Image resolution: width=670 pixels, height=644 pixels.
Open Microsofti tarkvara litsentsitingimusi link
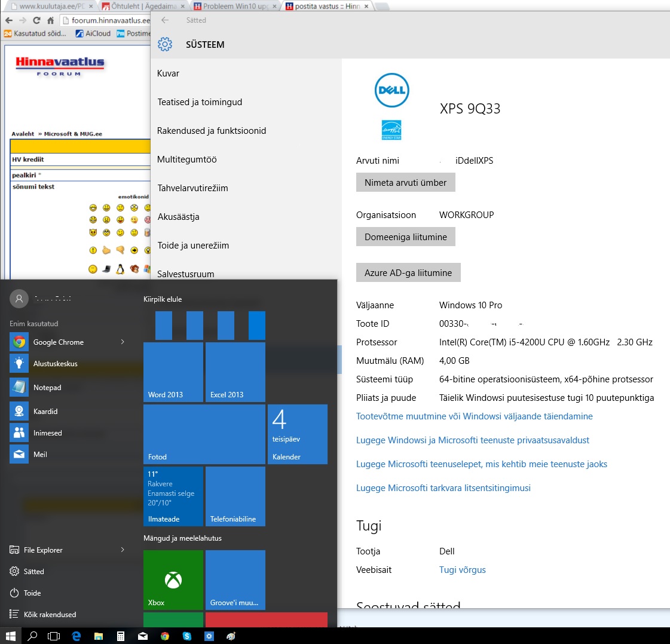[x=443, y=487]
